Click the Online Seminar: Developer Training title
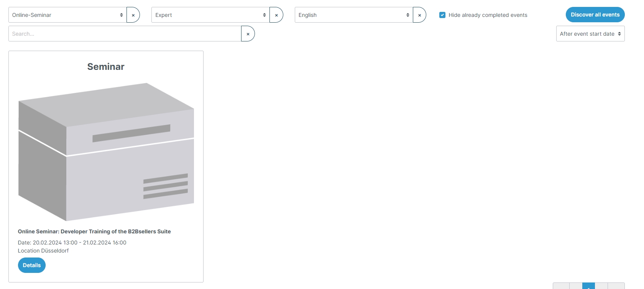The image size is (644, 289). click(x=94, y=231)
